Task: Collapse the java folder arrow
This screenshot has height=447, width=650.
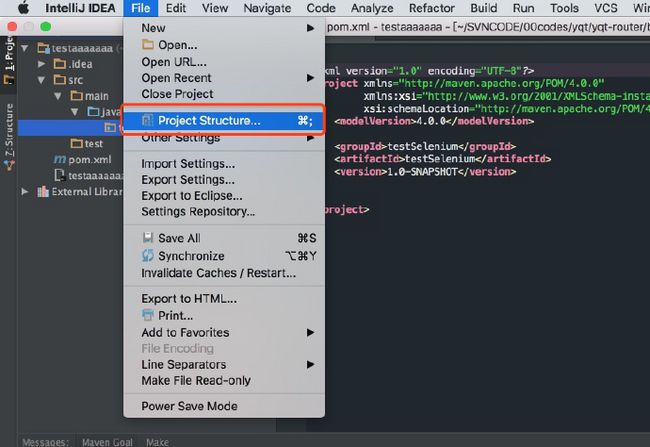Action: pos(74,112)
